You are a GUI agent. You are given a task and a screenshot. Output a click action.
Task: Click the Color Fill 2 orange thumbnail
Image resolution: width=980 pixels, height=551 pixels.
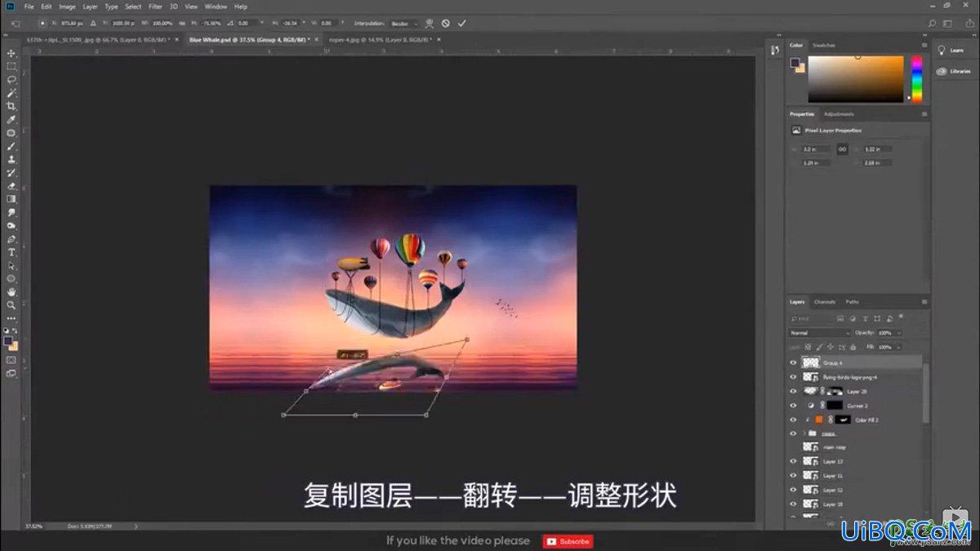pyautogui.click(x=818, y=420)
